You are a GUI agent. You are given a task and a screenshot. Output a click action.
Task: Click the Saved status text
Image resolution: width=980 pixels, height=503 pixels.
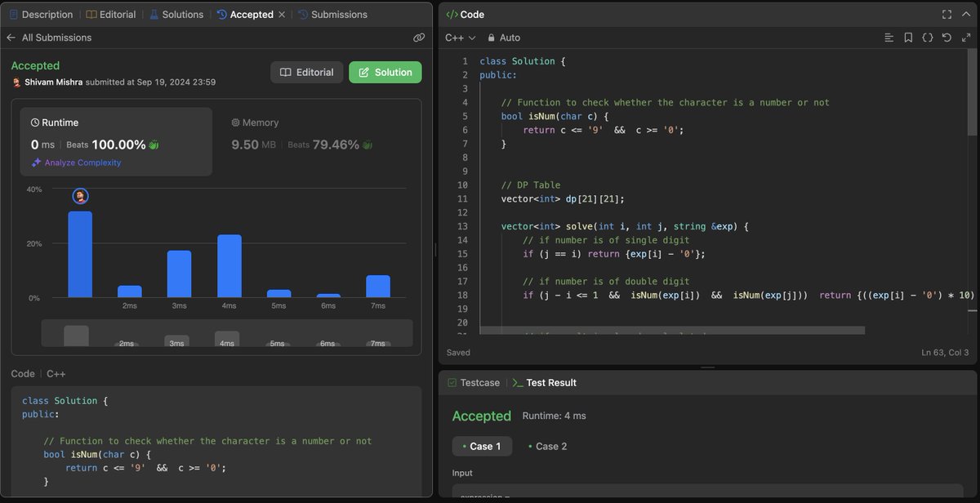pyautogui.click(x=458, y=353)
